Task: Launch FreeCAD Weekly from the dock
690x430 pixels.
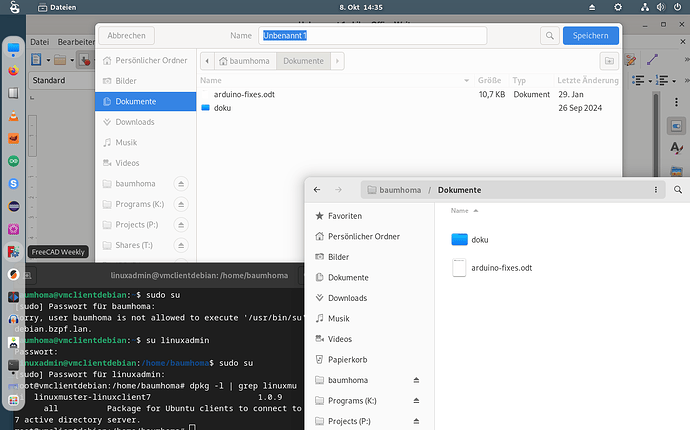Action: (x=13, y=252)
